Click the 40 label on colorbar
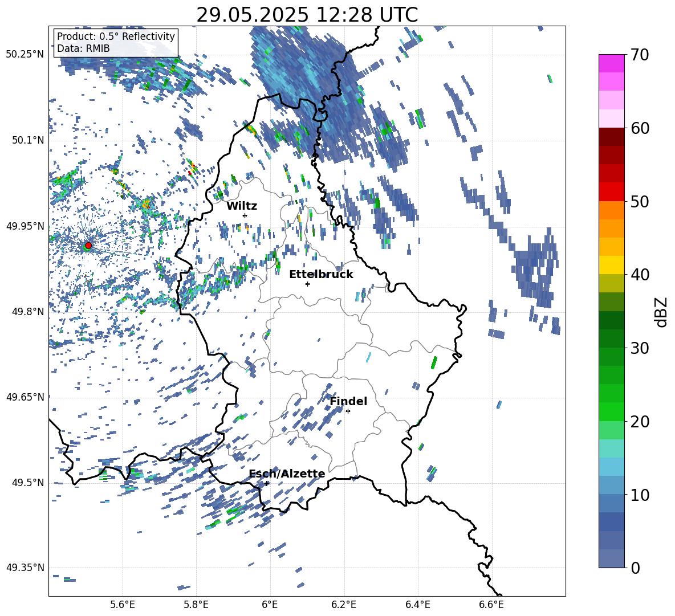The image size is (675, 616). pyautogui.click(x=639, y=275)
